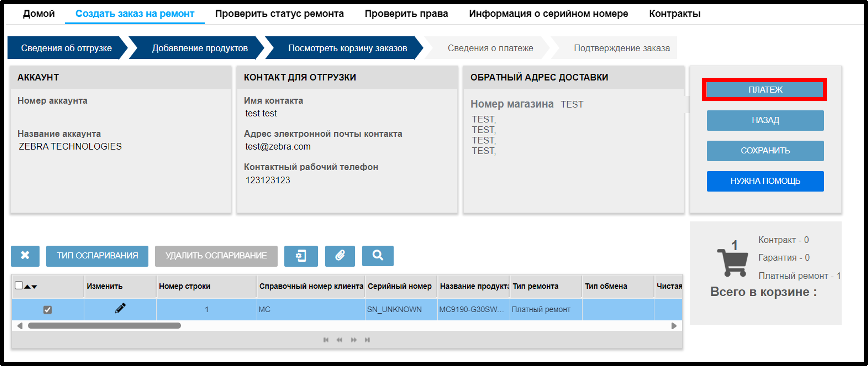The width and height of the screenshot is (868, 366).
Task: Click the pencil edit icon in row 1
Action: point(120,309)
